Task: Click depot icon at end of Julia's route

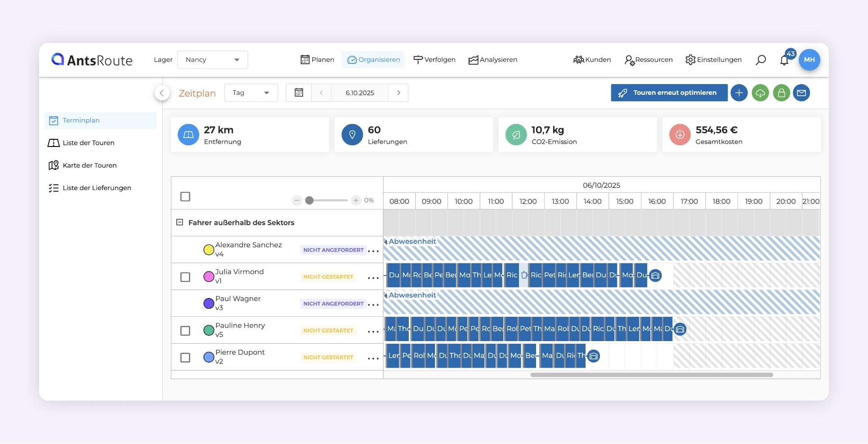Action: click(655, 275)
